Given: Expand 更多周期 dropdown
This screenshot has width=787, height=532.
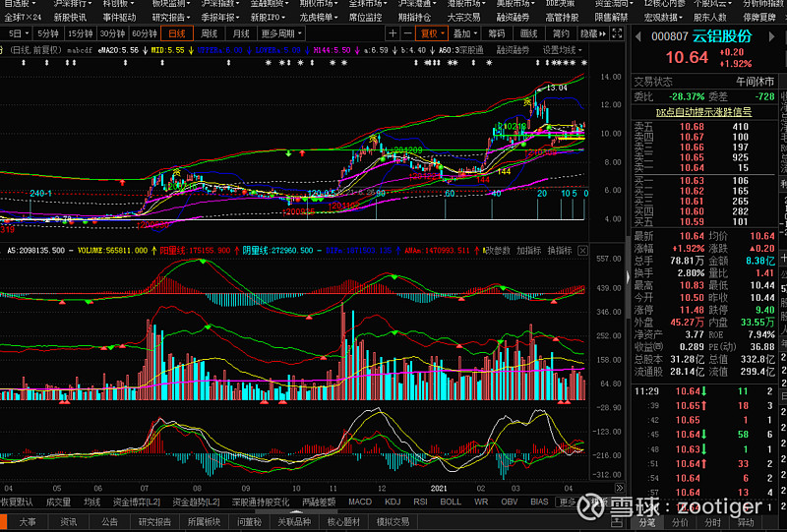Looking at the screenshot, I should click(x=281, y=33).
